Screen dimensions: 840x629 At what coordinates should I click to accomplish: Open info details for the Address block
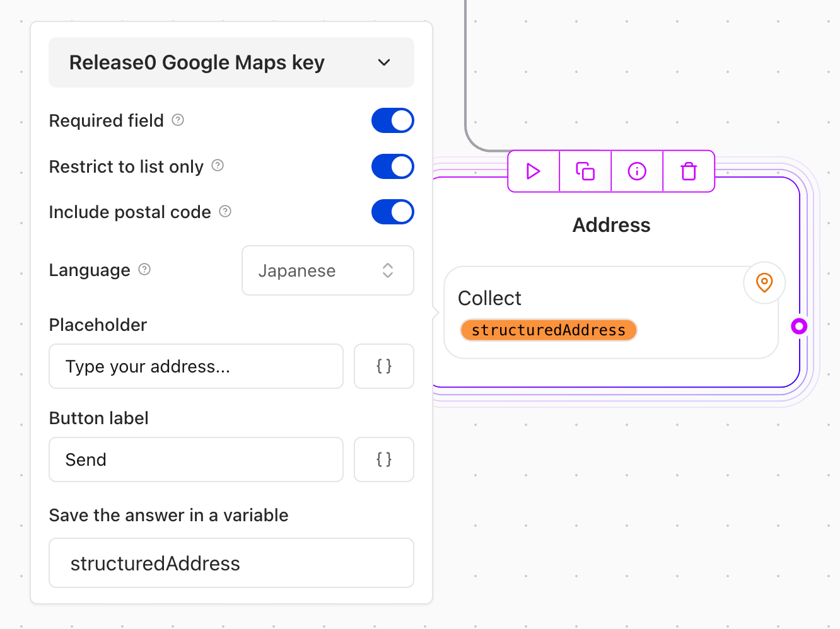(x=636, y=171)
